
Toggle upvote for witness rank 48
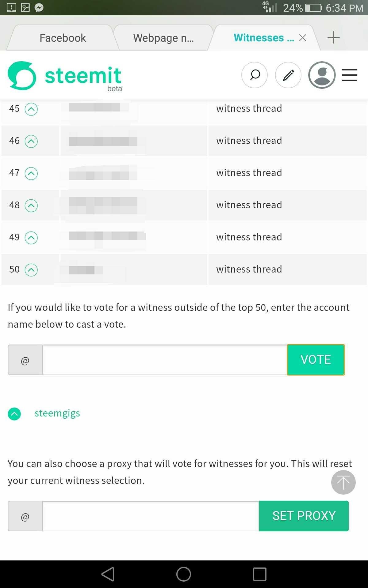(31, 205)
